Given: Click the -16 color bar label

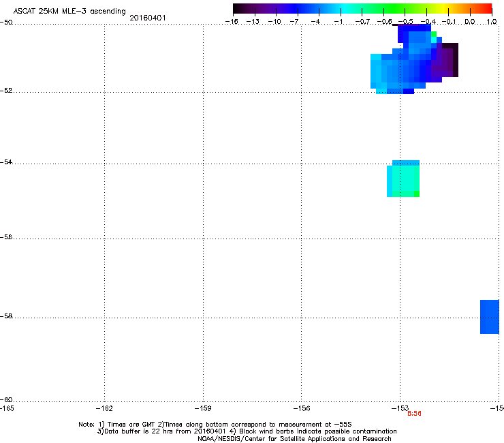Looking at the screenshot, I should [232, 22].
